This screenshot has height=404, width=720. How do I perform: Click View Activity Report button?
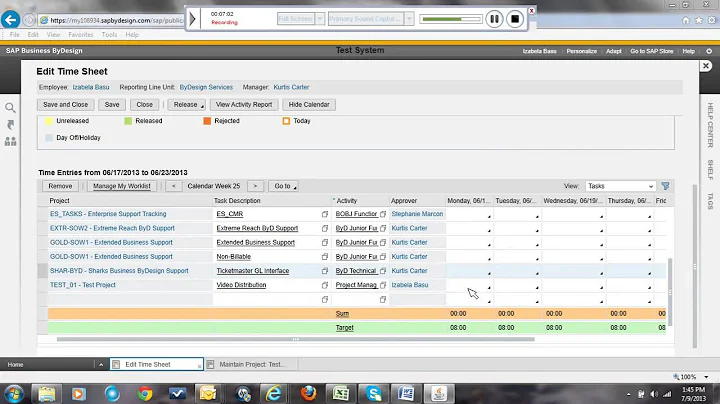(244, 105)
